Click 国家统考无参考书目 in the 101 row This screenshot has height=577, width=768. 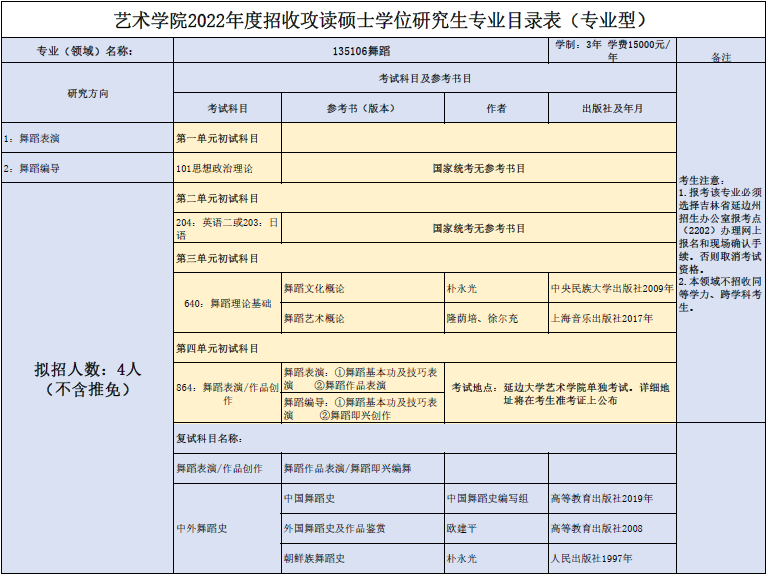479,168
